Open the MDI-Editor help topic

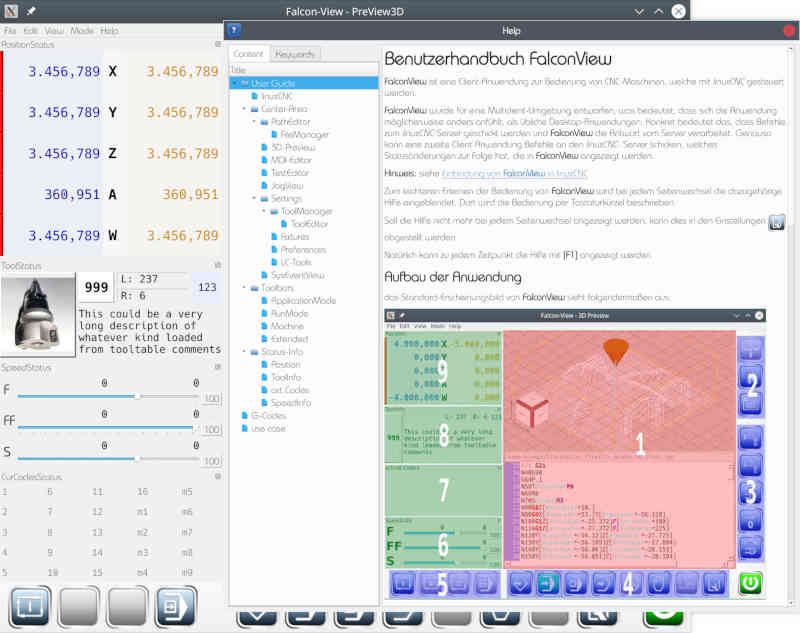(291, 160)
